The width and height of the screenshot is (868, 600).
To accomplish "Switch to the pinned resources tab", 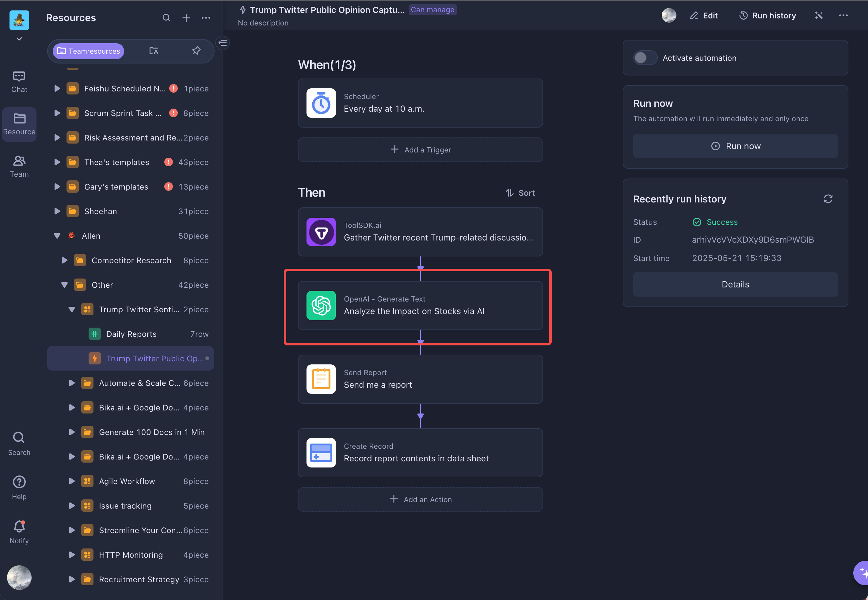I will [196, 51].
